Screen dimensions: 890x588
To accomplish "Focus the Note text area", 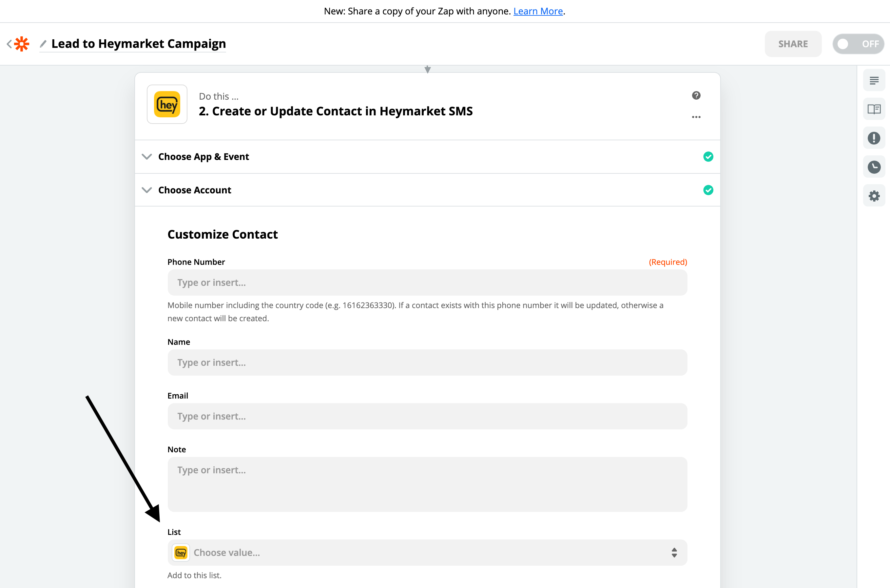I will (x=427, y=484).
